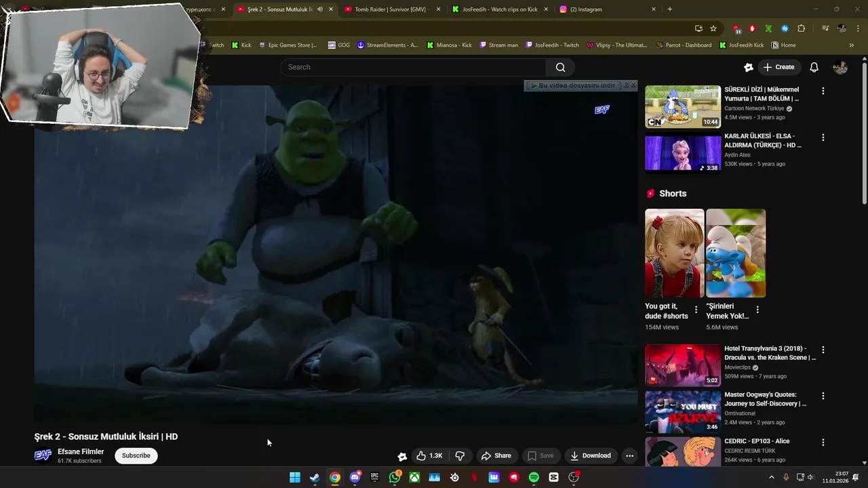Open options for CEDRIC EP103 video
The height and width of the screenshot is (488, 868).
[x=823, y=443]
